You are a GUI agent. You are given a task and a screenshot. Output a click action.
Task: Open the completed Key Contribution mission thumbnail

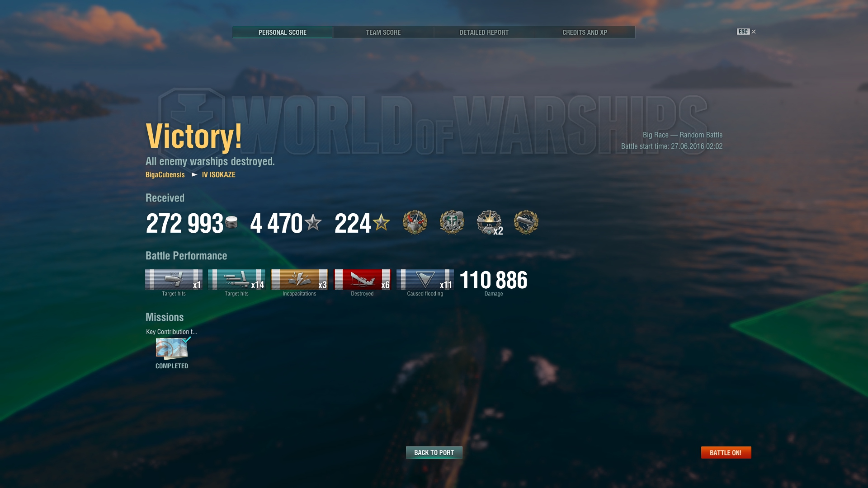(x=172, y=348)
